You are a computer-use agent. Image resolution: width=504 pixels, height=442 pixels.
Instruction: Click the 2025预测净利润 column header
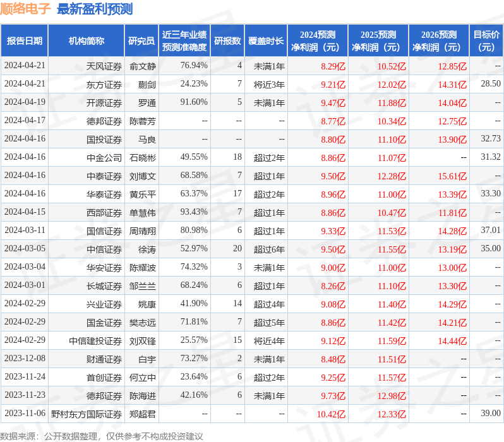378,41
